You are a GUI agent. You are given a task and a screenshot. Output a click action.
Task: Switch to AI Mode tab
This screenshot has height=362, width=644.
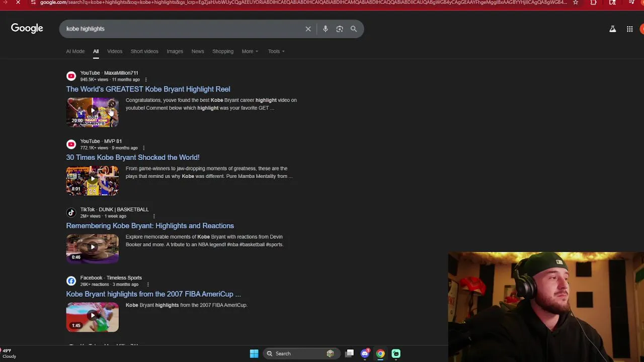(75, 51)
